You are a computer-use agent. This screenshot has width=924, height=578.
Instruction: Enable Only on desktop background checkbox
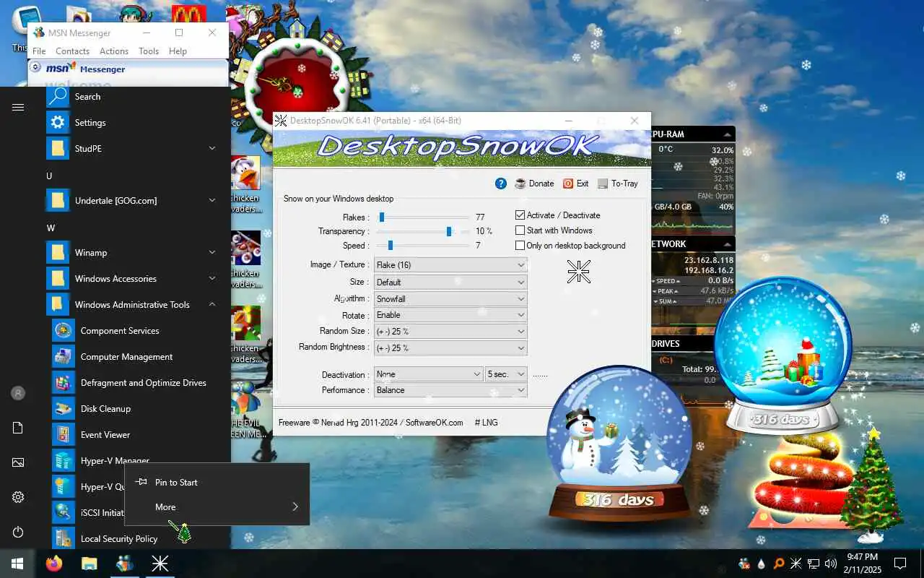(x=520, y=246)
